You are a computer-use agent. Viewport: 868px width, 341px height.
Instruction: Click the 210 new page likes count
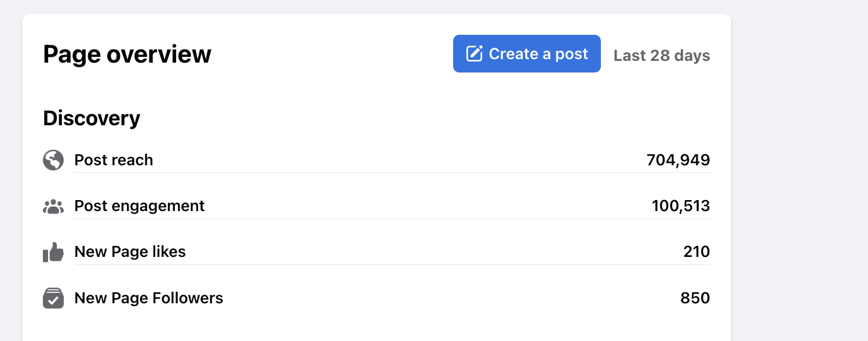(696, 252)
